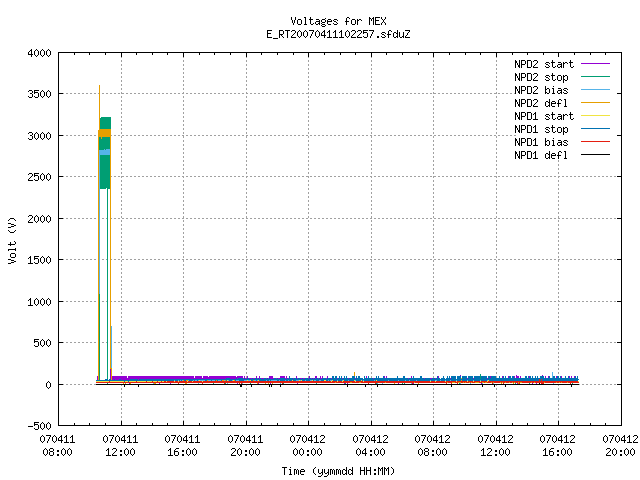640x480 pixels.
Task: Click the 'Volt (V)' y-axis title
Action: (13, 240)
